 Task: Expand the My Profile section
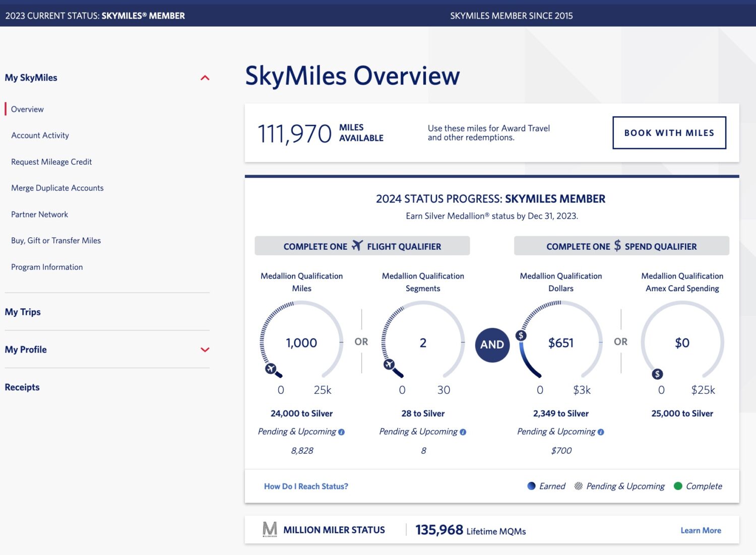pos(205,349)
